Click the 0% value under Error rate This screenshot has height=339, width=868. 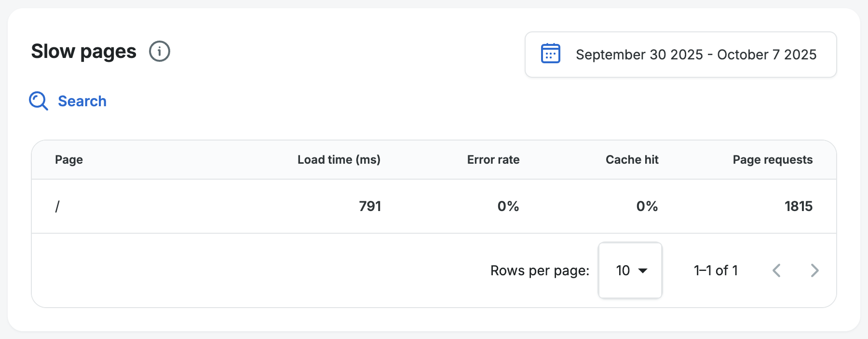(508, 207)
